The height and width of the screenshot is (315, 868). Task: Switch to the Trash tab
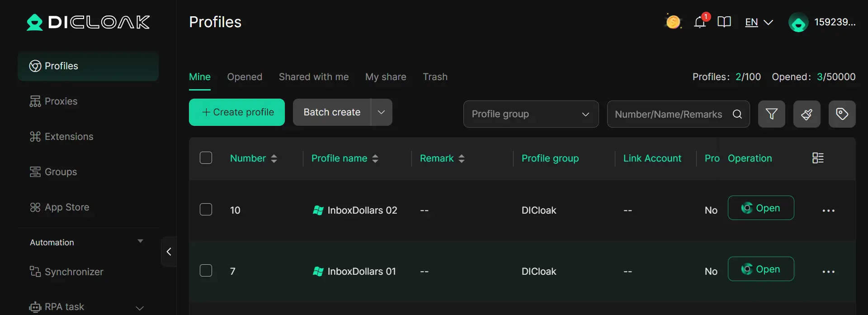pyautogui.click(x=435, y=77)
